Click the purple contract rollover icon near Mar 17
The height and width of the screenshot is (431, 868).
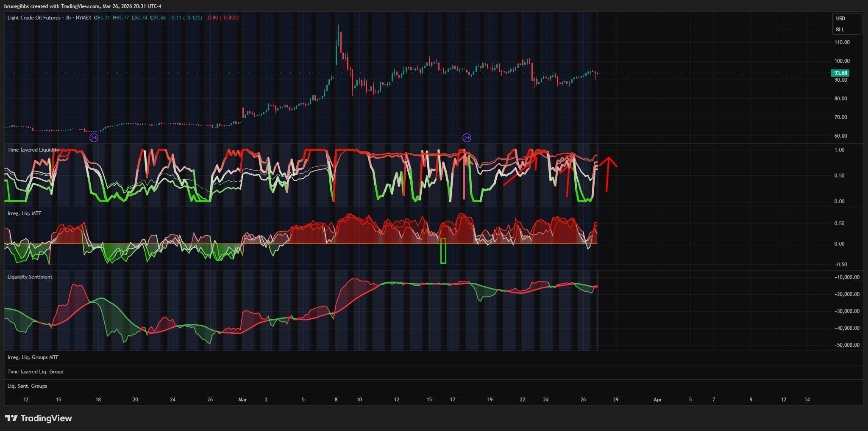[x=467, y=138]
